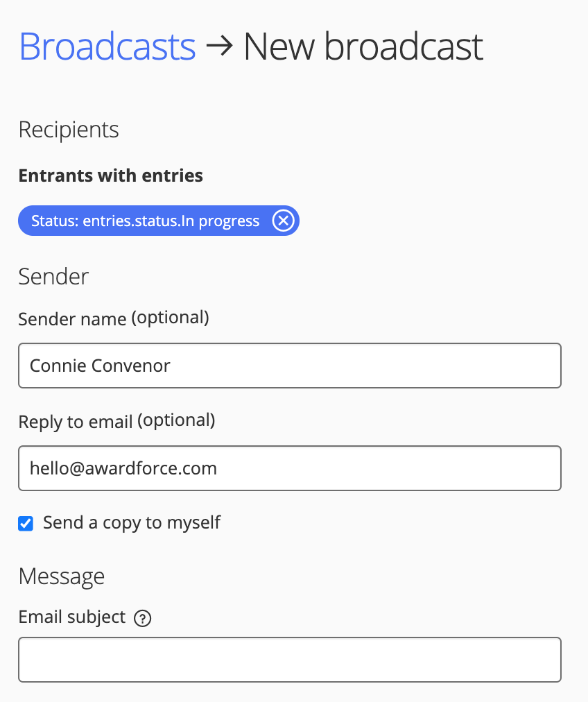Click the checked blue checkbox under Reply to email
Screen dimensions: 588x702
click(25, 523)
